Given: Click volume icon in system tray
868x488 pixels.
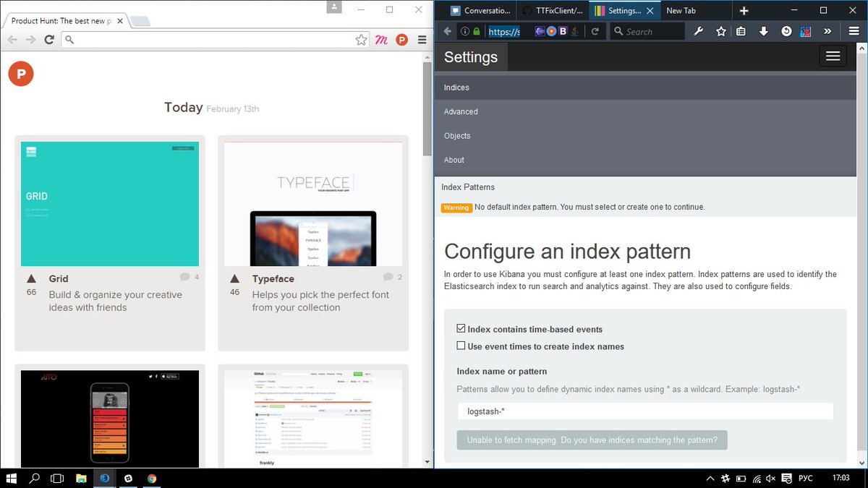Looking at the screenshot, I should click(770, 478).
